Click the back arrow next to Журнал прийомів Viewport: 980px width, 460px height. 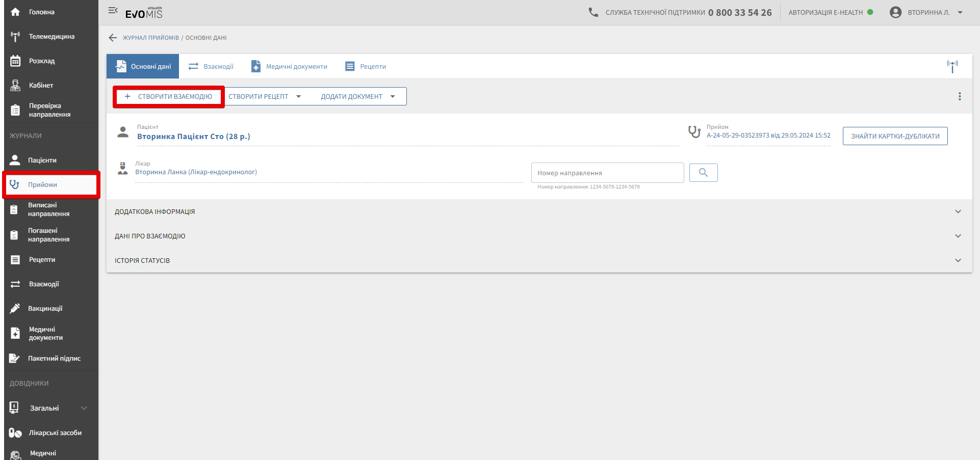(x=113, y=38)
